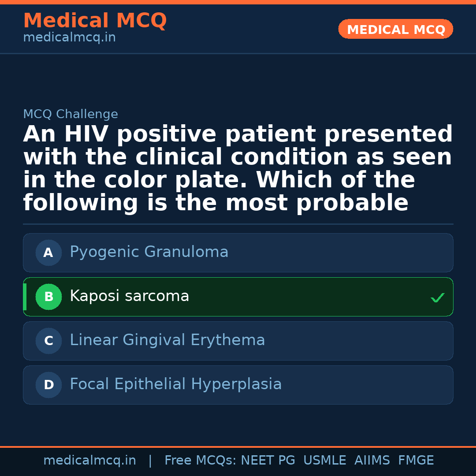476x476 pixels.
Task: Click the letter C circle icon
Action: click(48, 341)
